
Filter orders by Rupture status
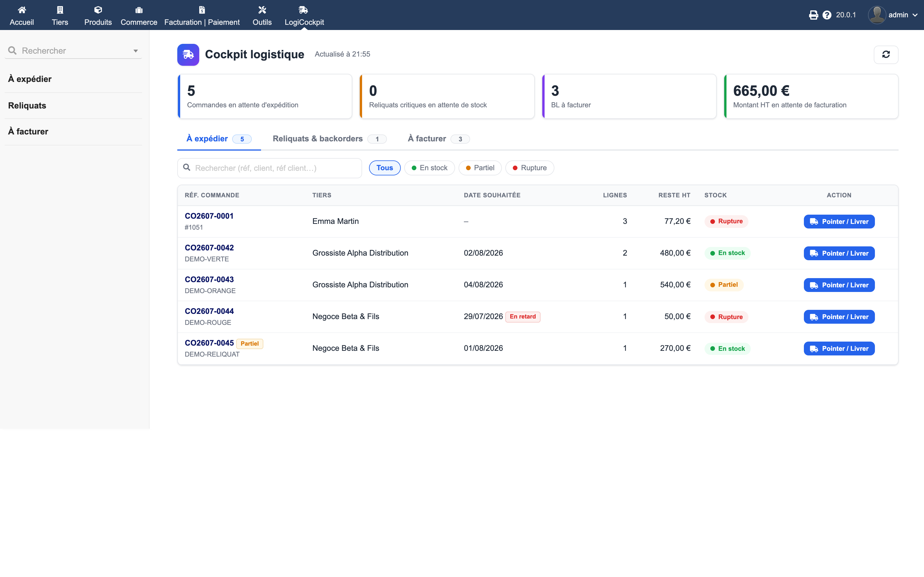pyautogui.click(x=530, y=168)
